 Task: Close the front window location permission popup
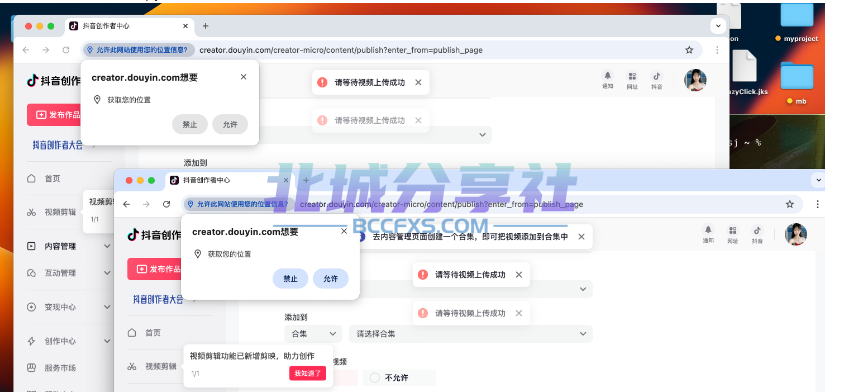344,231
